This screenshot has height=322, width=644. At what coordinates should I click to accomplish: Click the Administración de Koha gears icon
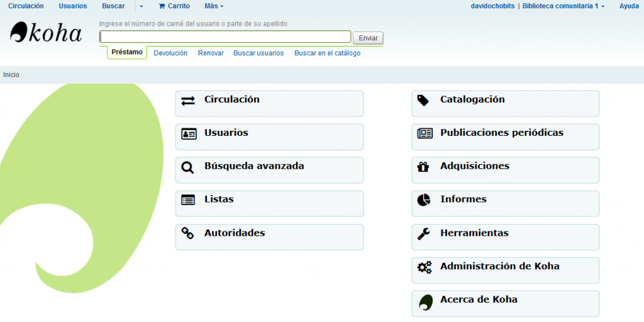[425, 267]
